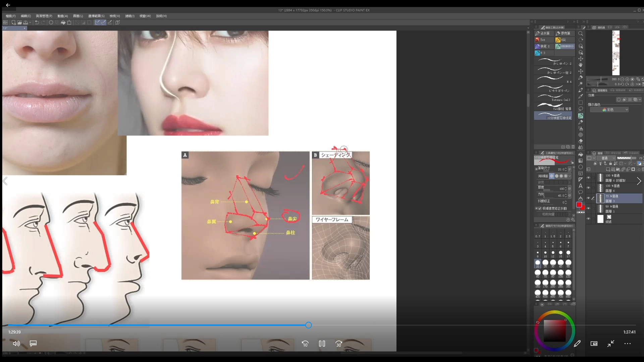Click the red foreground color swatch

coord(579,205)
